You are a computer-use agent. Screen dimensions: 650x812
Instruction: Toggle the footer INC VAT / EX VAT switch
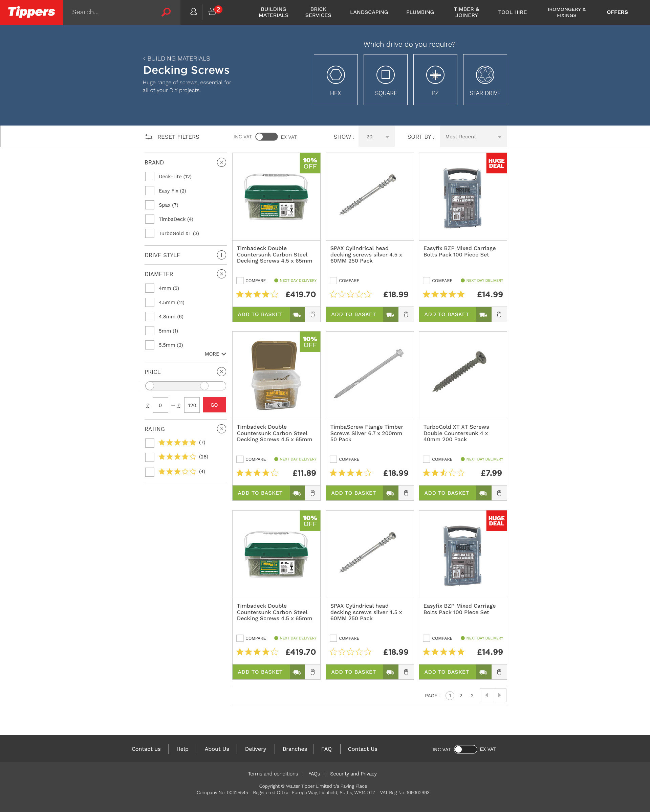(465, 749)
